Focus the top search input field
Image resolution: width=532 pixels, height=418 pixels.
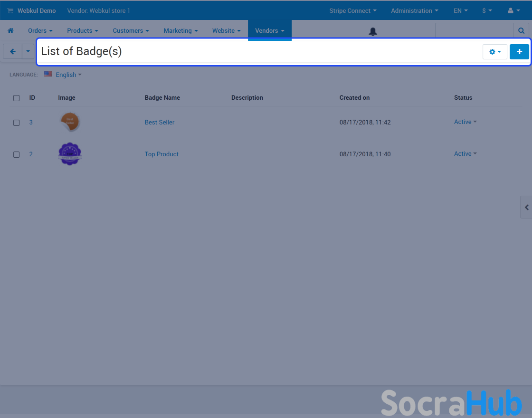474,31
